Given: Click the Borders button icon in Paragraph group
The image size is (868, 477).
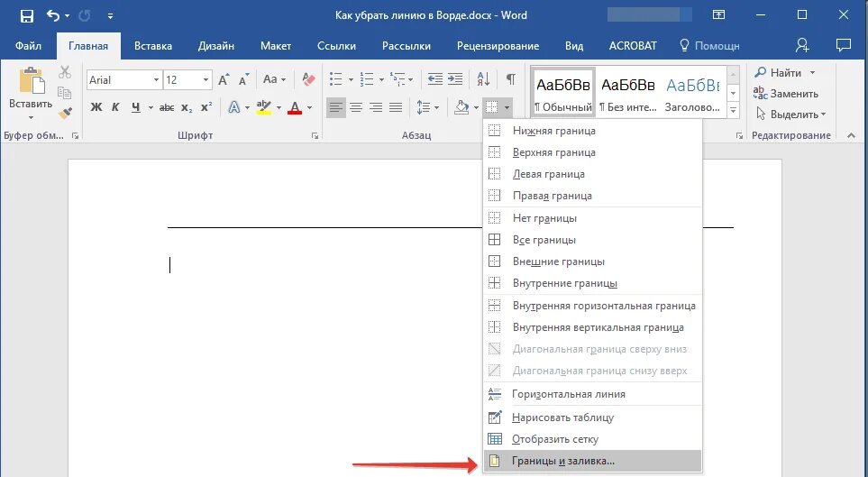Looking at the screenshot, I should 491,107.
